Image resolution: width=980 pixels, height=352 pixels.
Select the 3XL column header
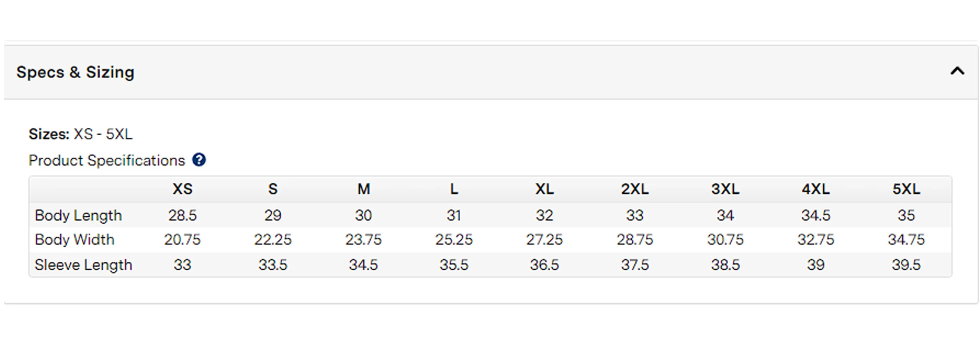click(725, 189)
